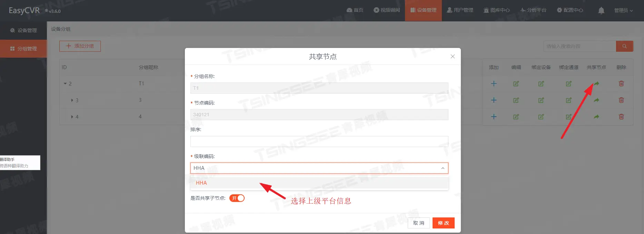Click the ID column header
This screenshot has width=644, height=234.
(x=64, y=67)
